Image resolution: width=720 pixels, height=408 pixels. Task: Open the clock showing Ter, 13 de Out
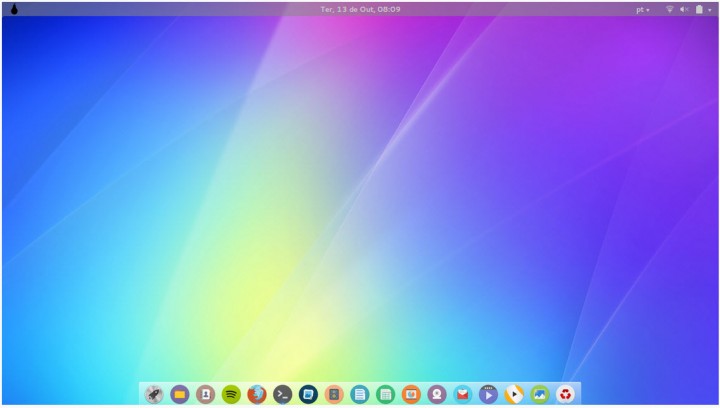coord(360,9)
